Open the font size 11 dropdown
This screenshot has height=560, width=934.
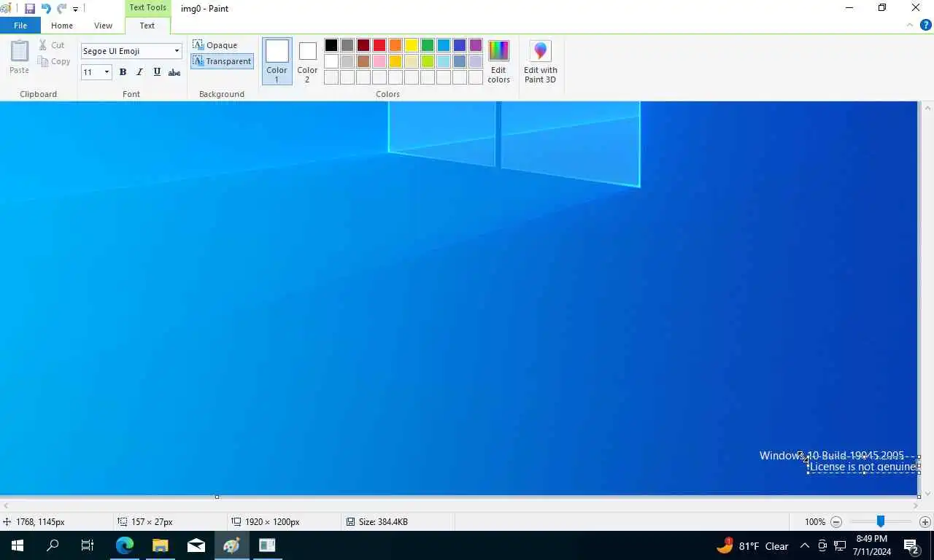(x=107, y=72)
